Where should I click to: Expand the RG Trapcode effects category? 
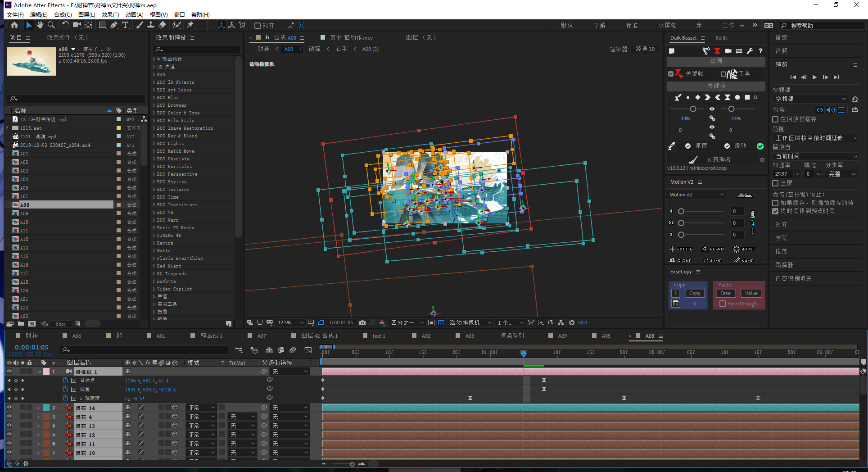(154, 274)
